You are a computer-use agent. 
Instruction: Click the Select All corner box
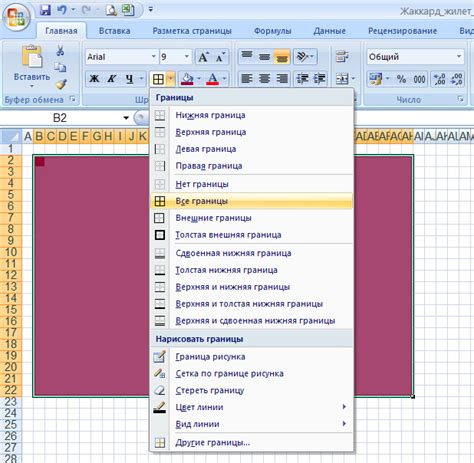[x=11, y=136]
